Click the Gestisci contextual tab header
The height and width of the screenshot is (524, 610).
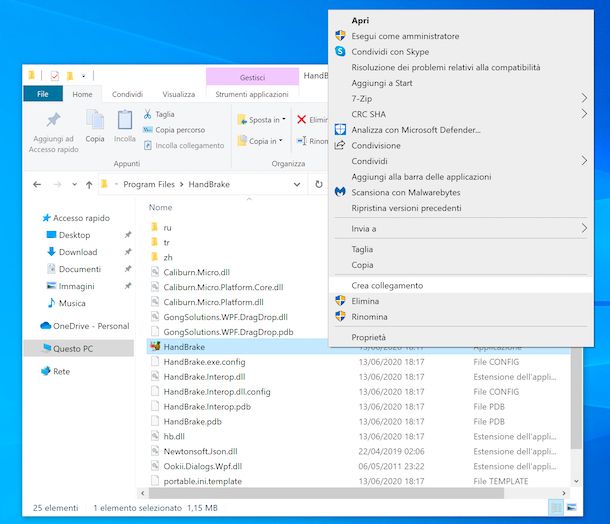252,77
